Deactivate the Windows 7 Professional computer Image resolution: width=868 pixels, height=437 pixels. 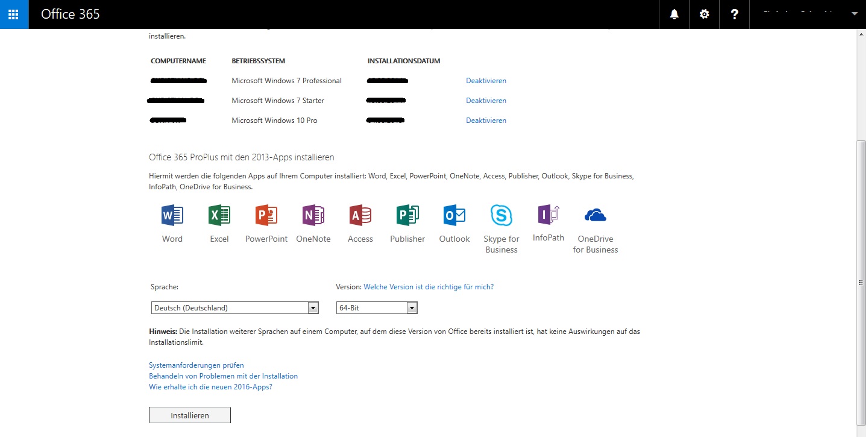tap(486, 81)
